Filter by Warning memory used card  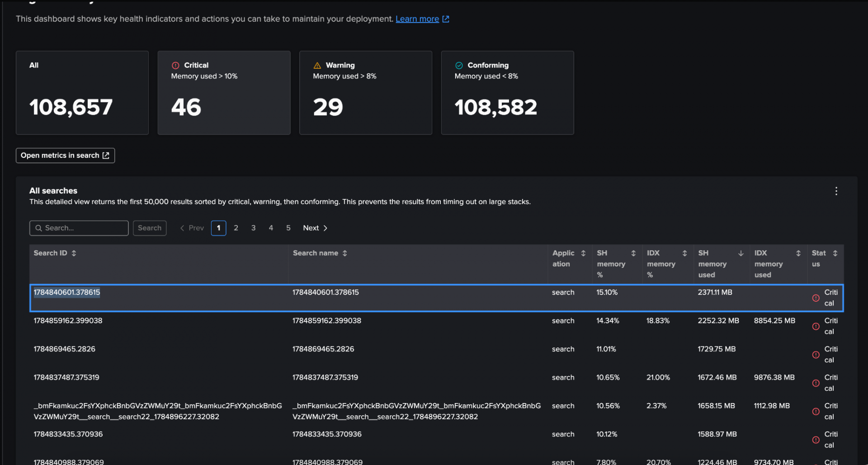[366, 93]
